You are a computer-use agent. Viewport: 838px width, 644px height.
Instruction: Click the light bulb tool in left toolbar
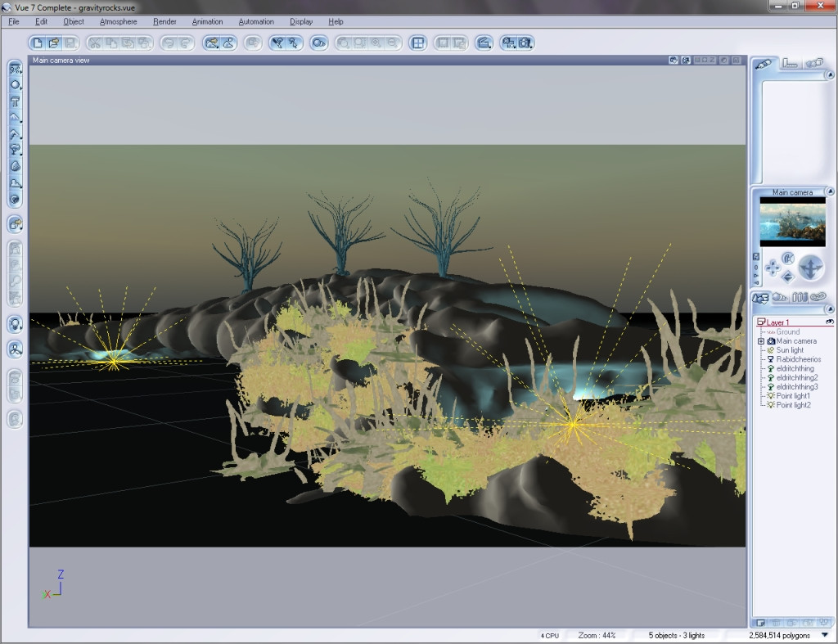[15, 324]
